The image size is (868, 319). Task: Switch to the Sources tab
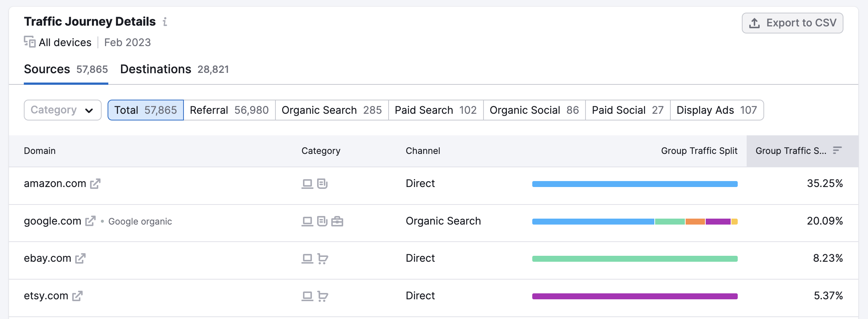pyautogui.click(x=66, y=70)
